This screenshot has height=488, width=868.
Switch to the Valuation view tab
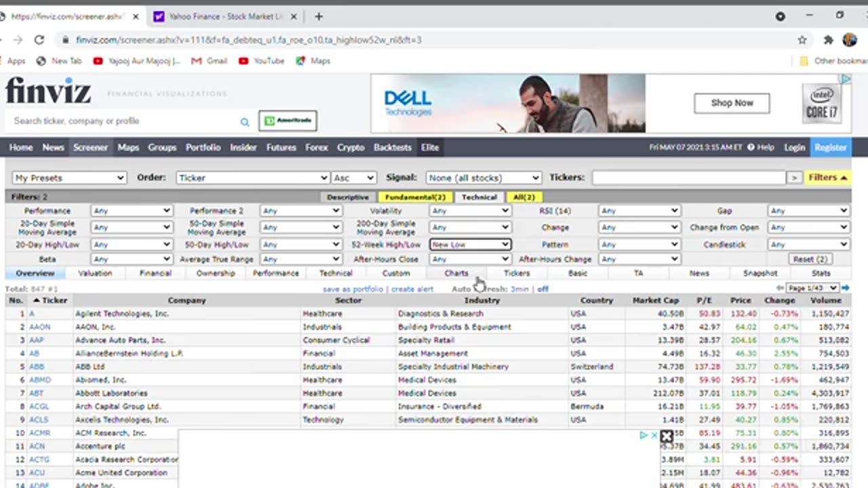95,273
